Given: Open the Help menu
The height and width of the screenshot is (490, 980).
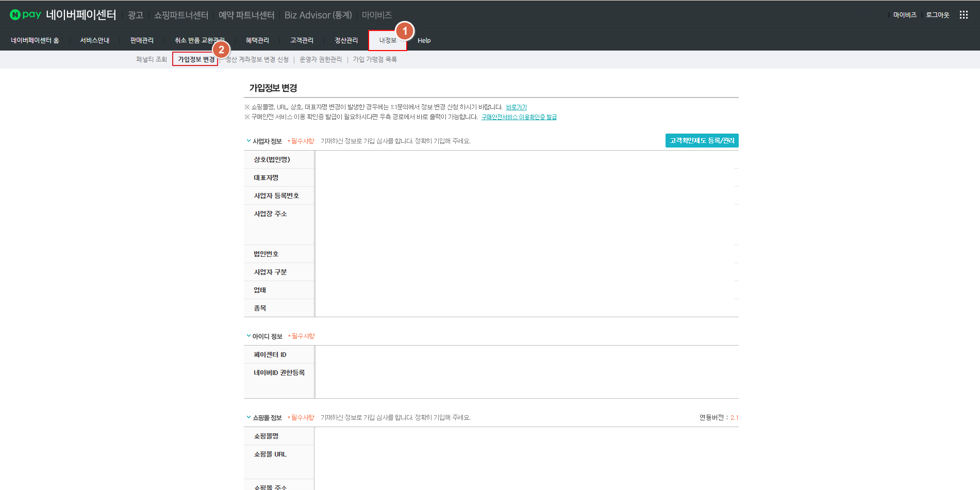Looking at the screenshot, I should [424, 40].
